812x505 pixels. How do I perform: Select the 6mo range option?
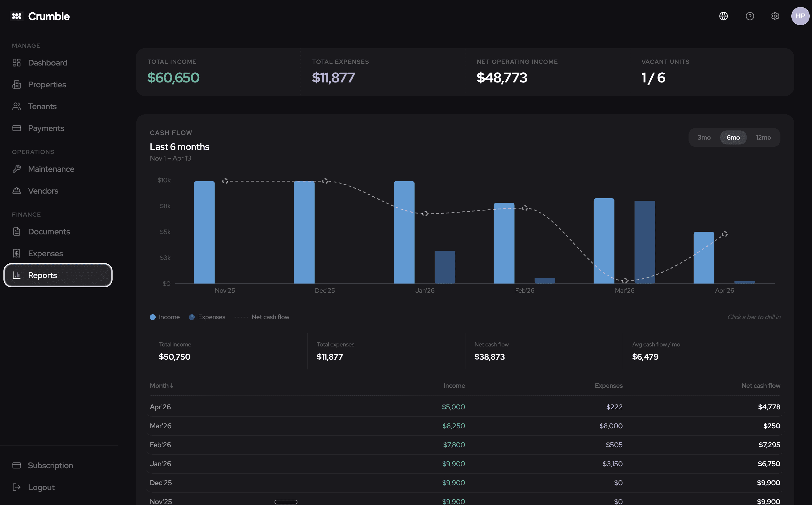point(733,138)
